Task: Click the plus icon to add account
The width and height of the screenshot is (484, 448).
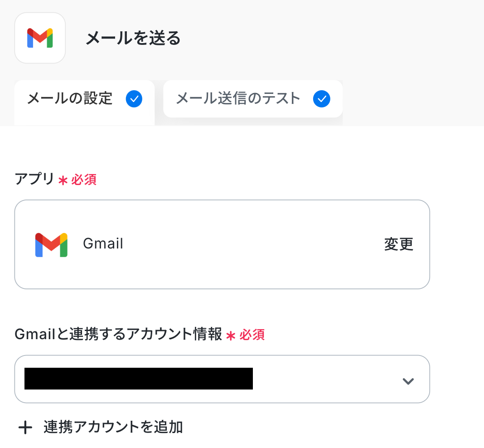Action: click(x=25, y=428)
